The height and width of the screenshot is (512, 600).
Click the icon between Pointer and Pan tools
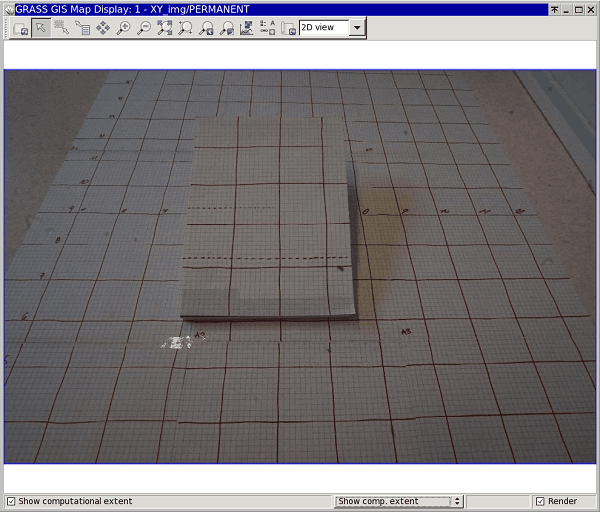61,28
